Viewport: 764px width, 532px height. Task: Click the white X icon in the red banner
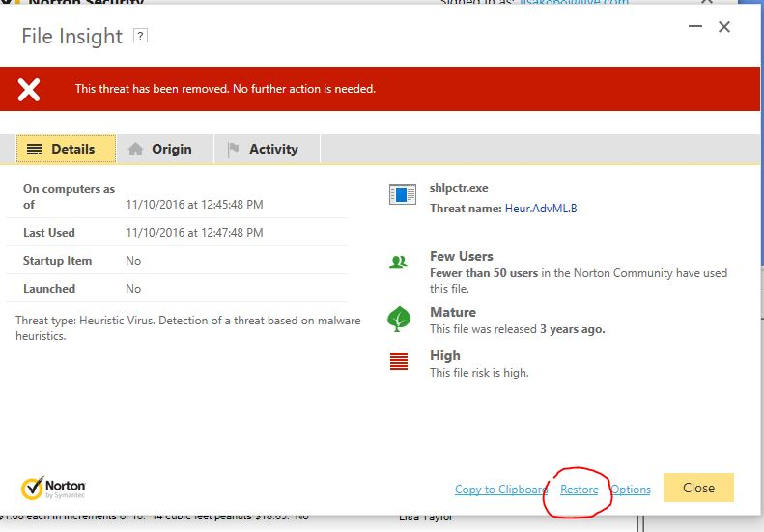pyautogui.click(x=29, y=90)
